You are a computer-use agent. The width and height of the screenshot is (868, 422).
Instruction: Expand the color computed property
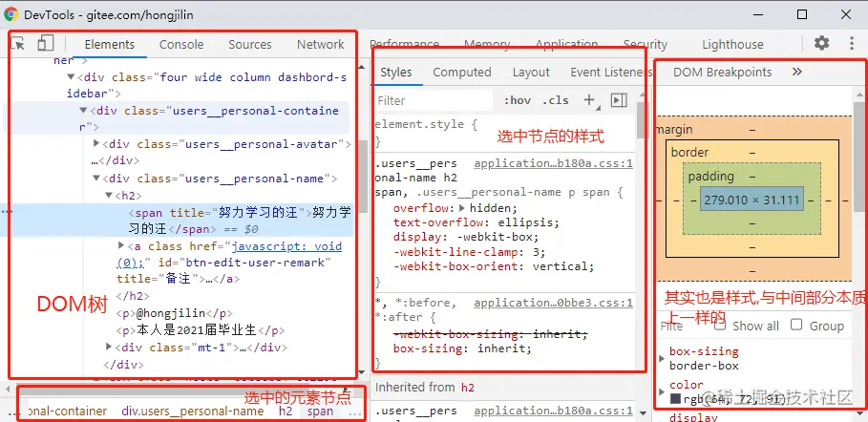662,391
